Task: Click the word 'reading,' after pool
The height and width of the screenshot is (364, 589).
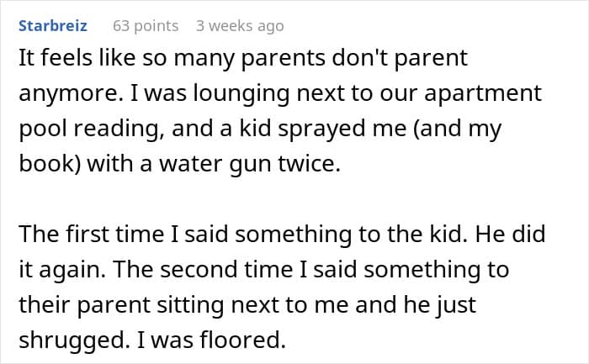Action: (102, 129)
